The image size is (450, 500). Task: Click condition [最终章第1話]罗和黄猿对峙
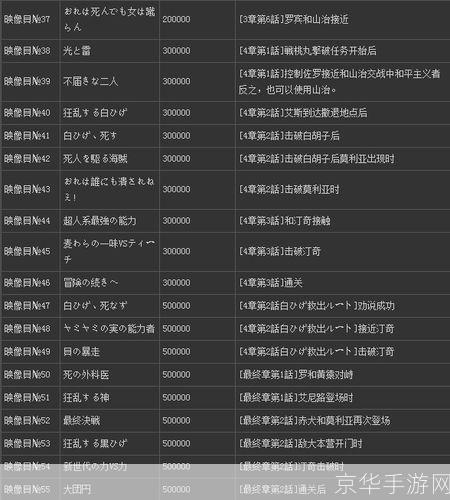(x=296, y=375)
